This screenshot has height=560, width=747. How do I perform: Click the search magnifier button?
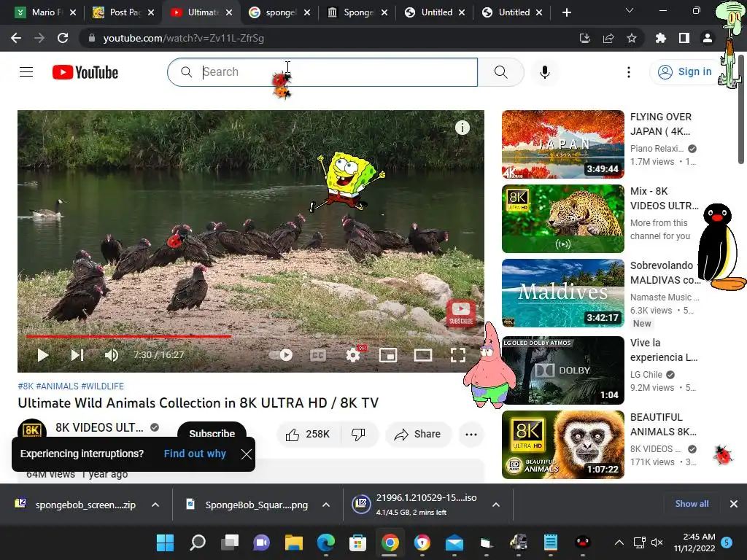tap(500, 72)
